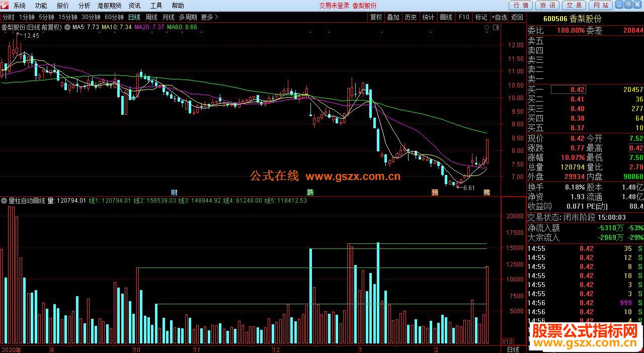Click the 最高 value 8.42 box
Image resolution: width=644 pixels, height=353 pixels.
click(636, 148)
